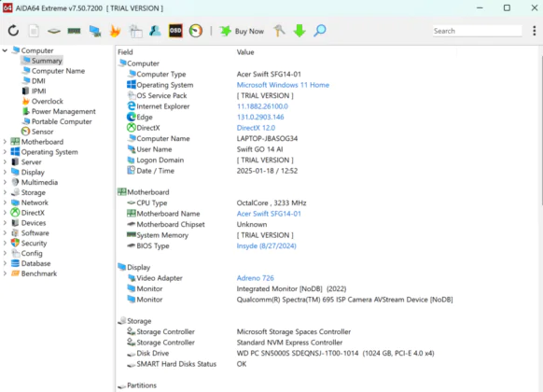Image resolution: width=543 pixels, height=392 pixels.
Task: Open the three-dot more menu
Action: [535, 31]
